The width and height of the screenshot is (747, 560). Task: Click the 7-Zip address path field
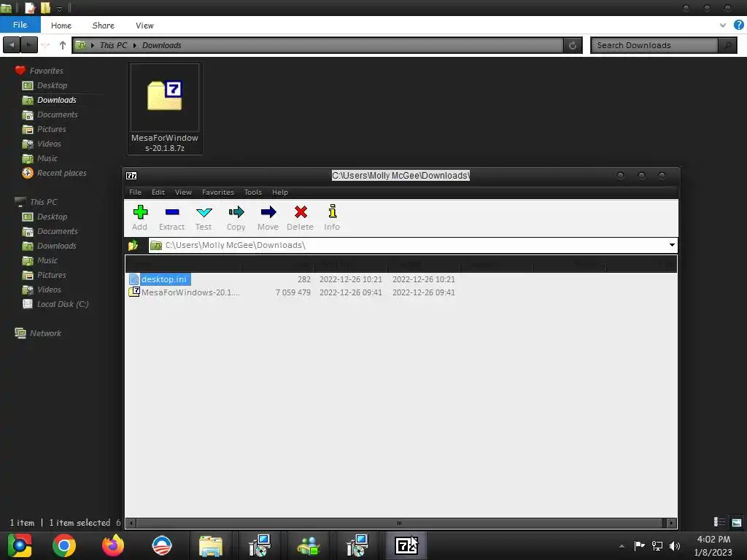click(x=413, y=245)
